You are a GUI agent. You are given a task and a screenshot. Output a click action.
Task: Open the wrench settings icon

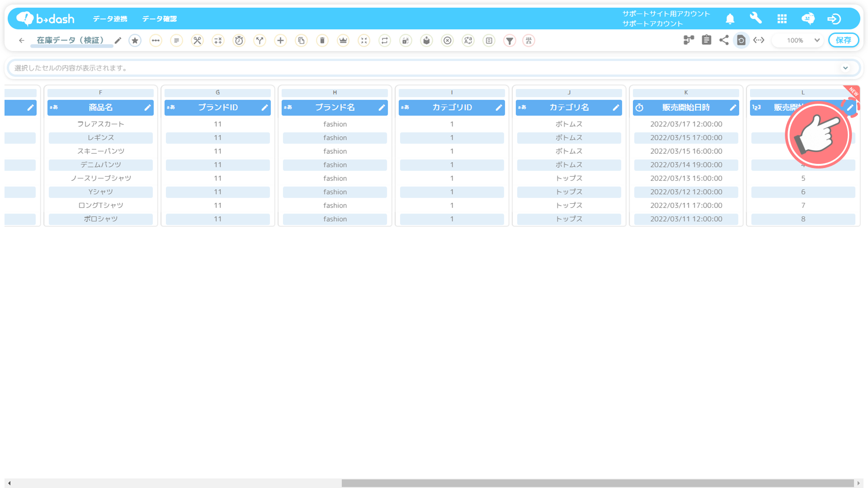click(x=756, y=18)
